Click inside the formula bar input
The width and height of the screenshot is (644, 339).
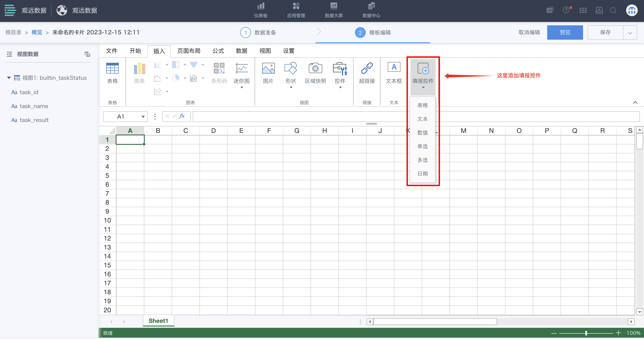click(x=300, y=117)
